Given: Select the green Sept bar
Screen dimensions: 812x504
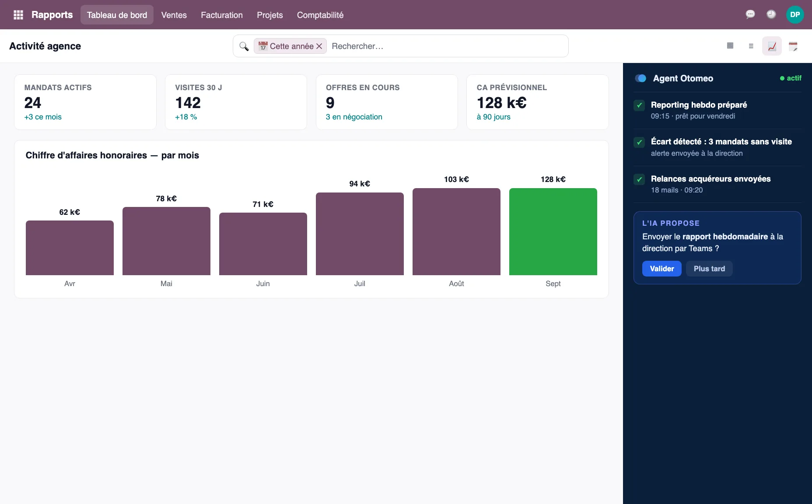Looking at the screenshot, I should [553, 231].
